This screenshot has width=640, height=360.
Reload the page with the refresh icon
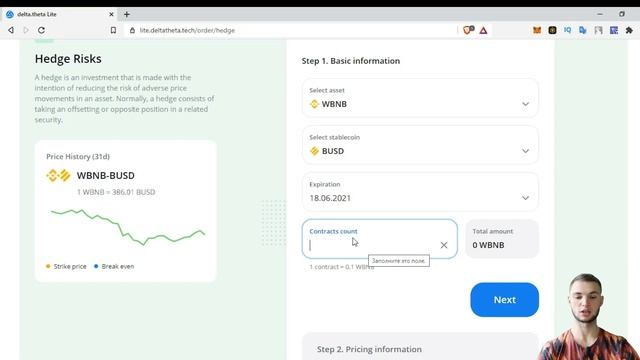41,30
